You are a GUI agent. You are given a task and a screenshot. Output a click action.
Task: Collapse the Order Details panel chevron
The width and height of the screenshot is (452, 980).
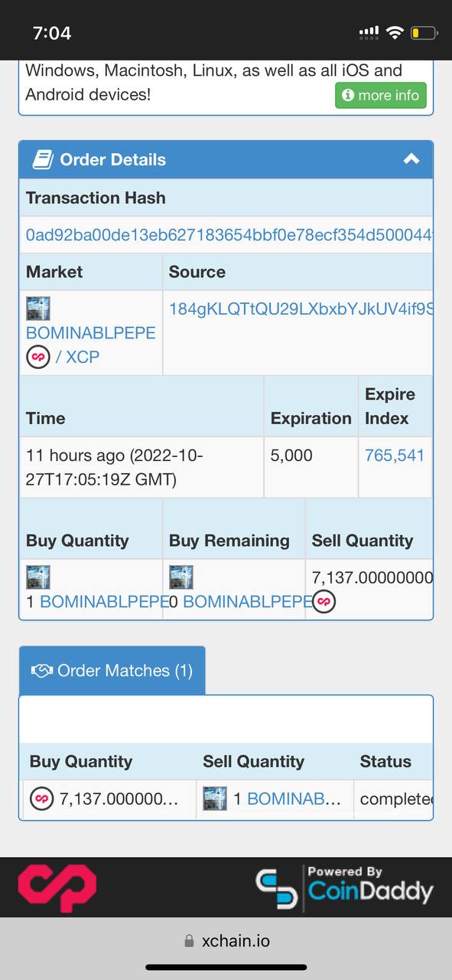click(x=411, y=159)
